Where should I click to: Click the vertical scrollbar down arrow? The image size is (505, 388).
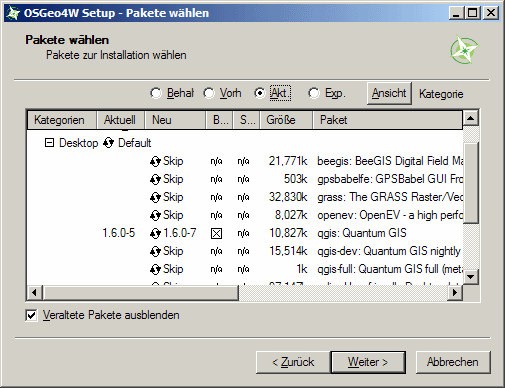[471, 276]
